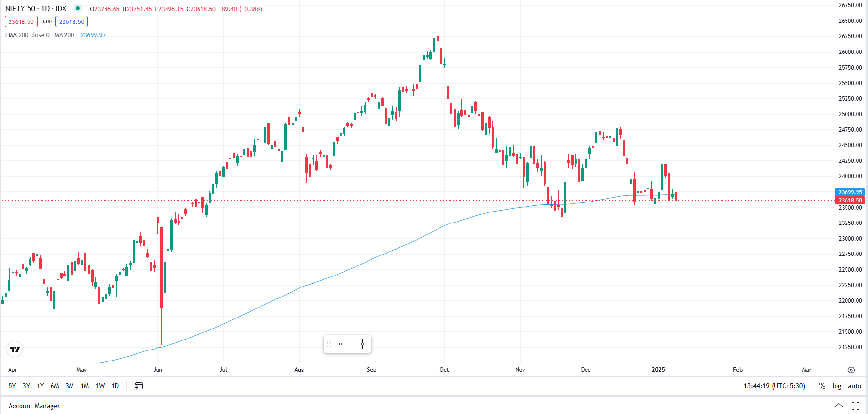Viewport: 868px width, 414px height.
Task: Toggle percent scale mode
Action: tap(822, 386)
